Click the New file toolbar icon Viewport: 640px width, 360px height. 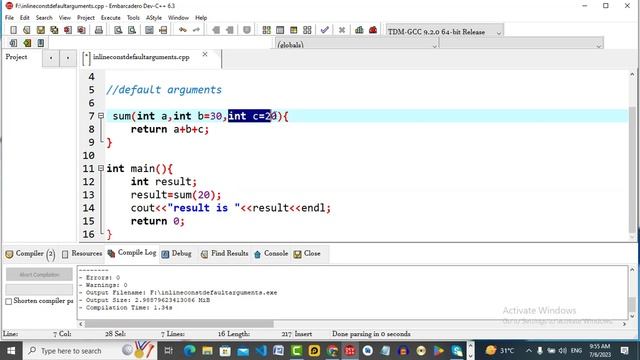pos(13,30)
